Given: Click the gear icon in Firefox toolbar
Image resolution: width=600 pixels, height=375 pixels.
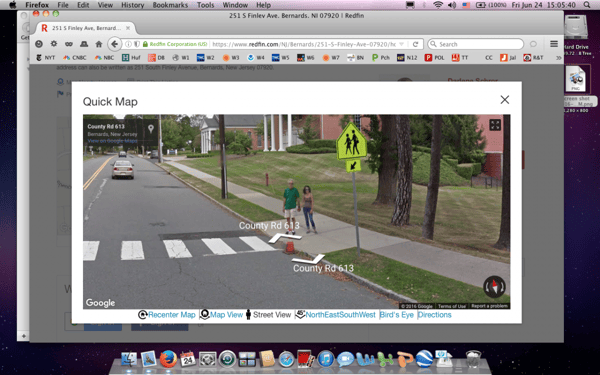Looking at the screenshot, I should tap(54, 44).
